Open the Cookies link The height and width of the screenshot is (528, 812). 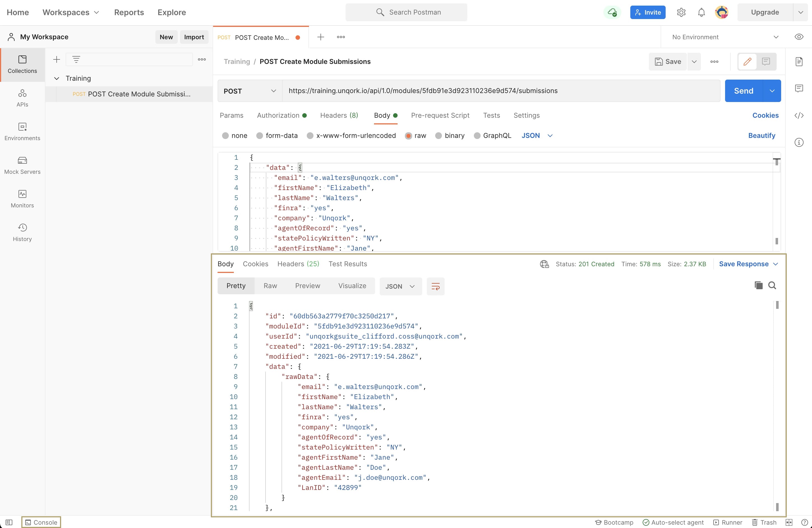(765, 115)
